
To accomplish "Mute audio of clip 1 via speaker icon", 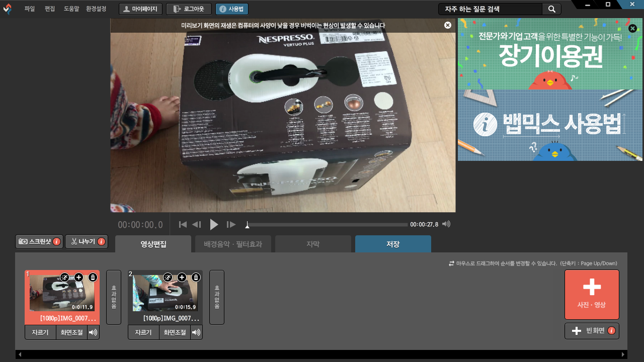I will tap(93, 332).
